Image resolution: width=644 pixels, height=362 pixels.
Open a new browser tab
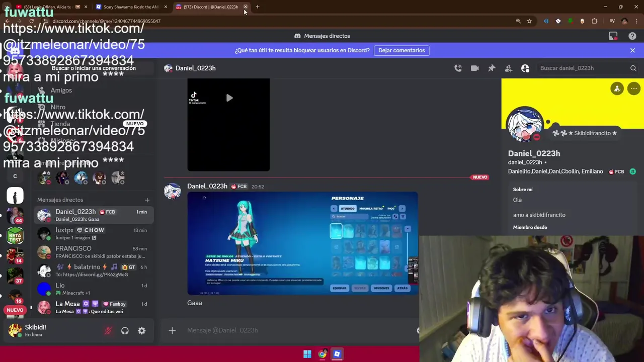257,7
